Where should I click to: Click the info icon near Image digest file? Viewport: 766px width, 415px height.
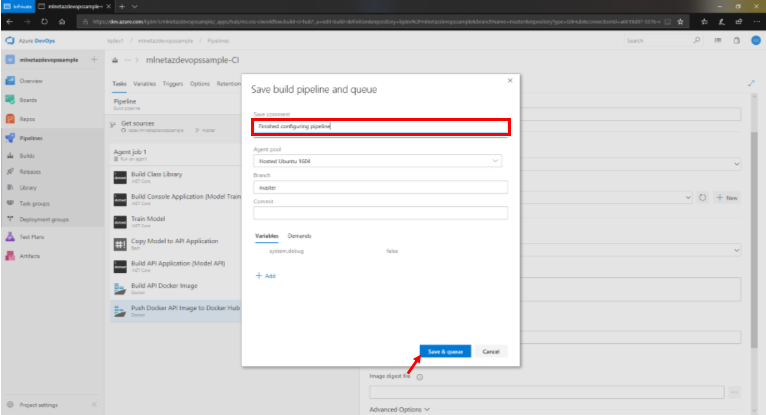click(420, 377)
